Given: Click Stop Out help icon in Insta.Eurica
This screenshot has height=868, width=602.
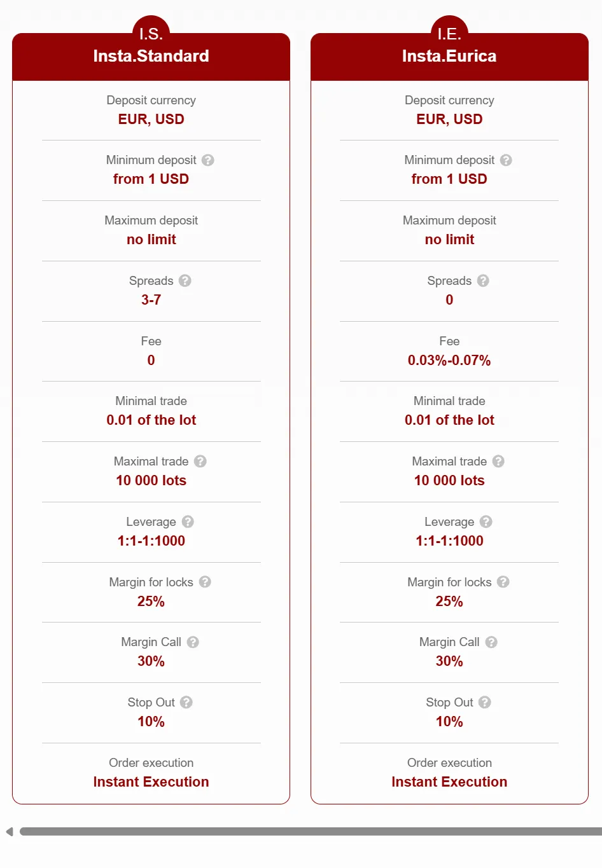Looking at the screenshot, I should point(485,702).
